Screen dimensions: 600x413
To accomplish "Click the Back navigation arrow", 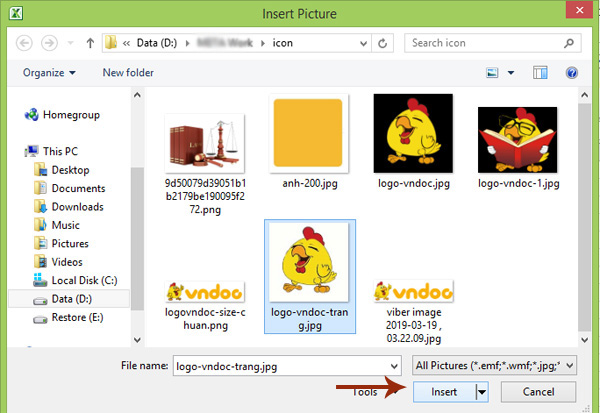I will 24,43.
